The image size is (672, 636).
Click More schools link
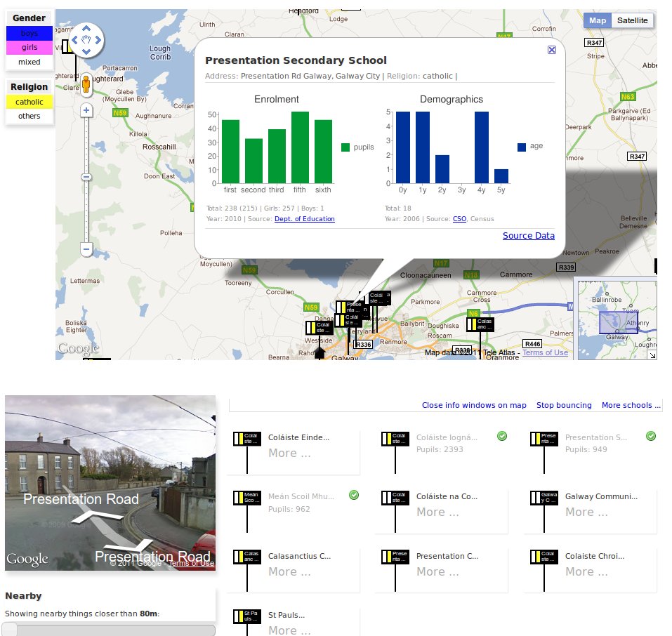coord(631,405)
